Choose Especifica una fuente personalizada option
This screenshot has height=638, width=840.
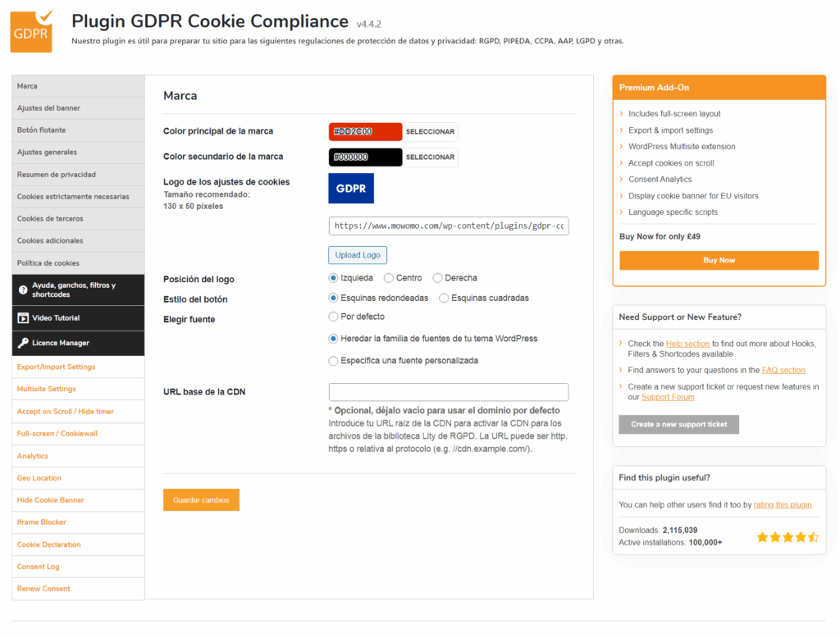334,361
